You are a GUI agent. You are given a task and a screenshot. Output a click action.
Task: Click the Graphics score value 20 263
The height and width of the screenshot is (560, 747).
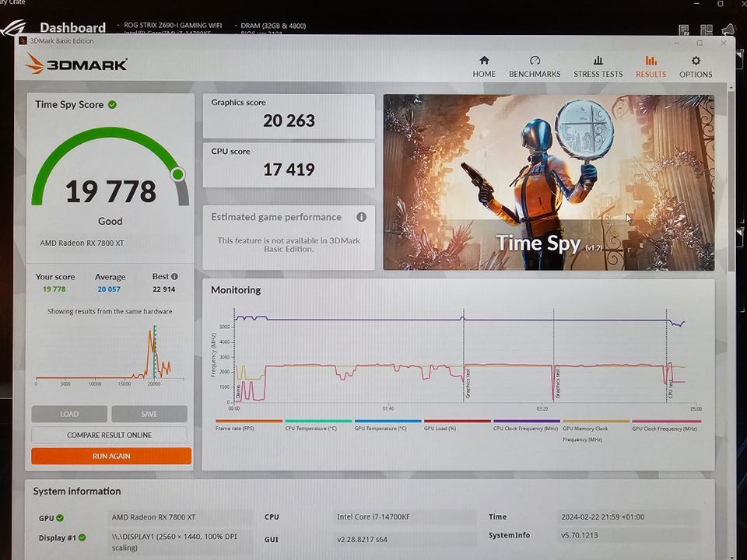pos(289,121)
